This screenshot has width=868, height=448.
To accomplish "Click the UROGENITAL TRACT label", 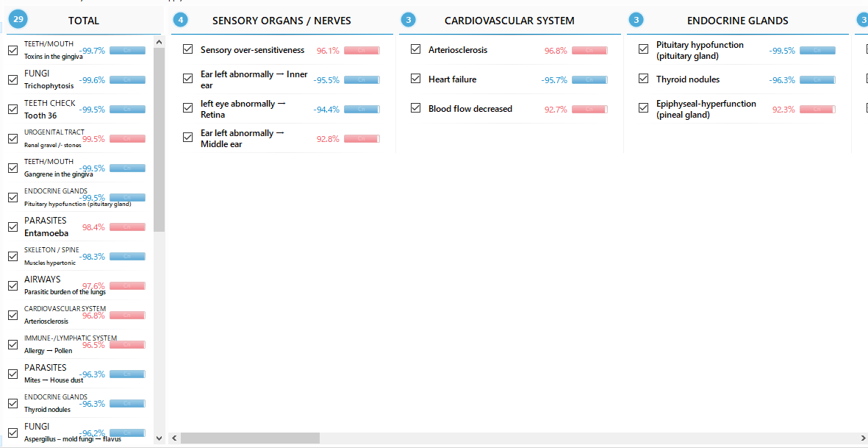I will pyautogui.click(x=54, y=132).
